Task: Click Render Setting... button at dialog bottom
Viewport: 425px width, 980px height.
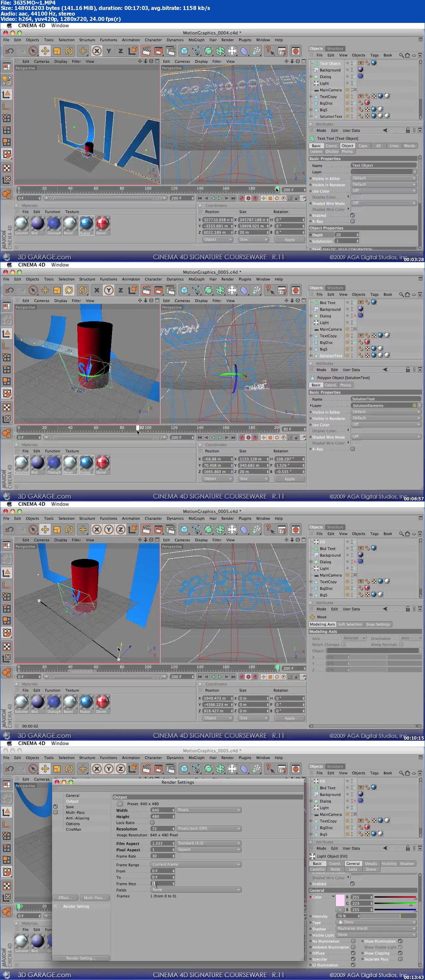Action: pos(81,958)
